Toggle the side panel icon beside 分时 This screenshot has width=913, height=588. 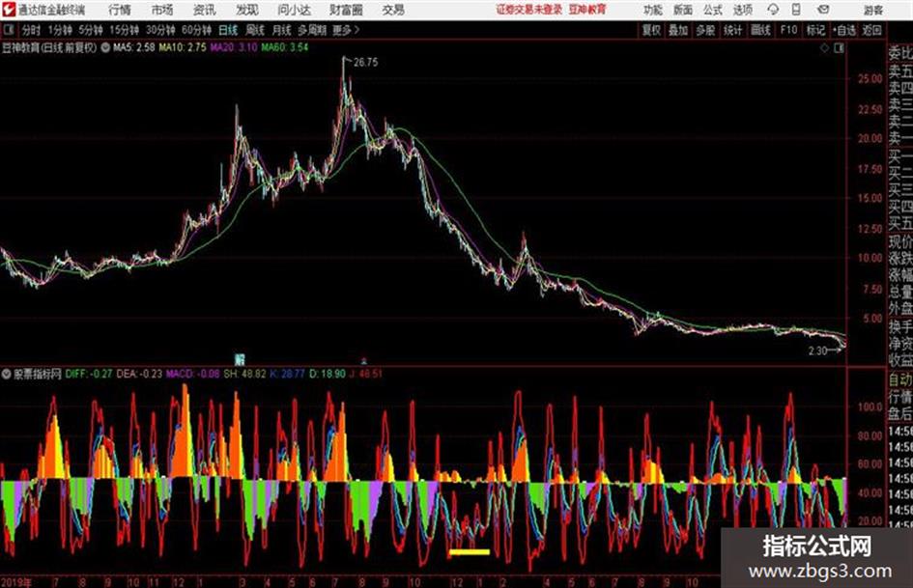pyautogui.click(x=9, y=30)
